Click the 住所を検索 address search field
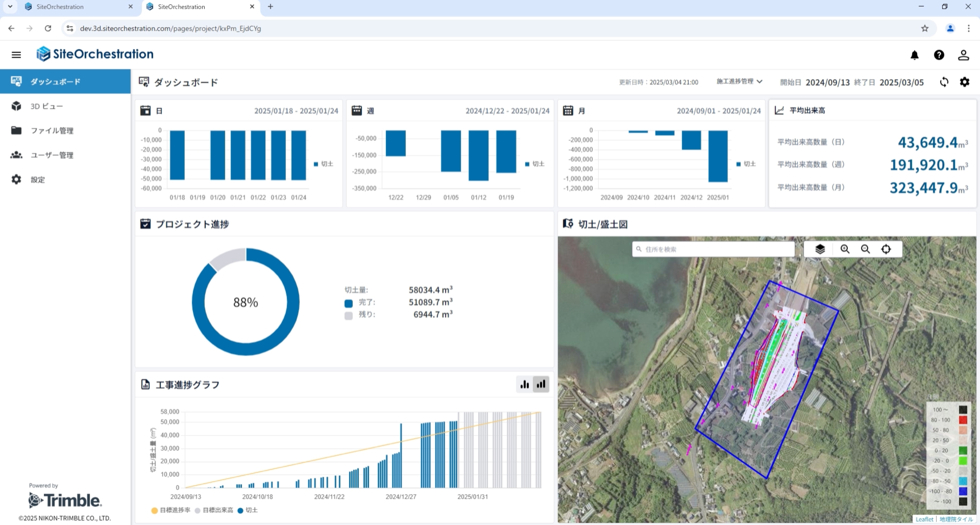 coord(713,249)
